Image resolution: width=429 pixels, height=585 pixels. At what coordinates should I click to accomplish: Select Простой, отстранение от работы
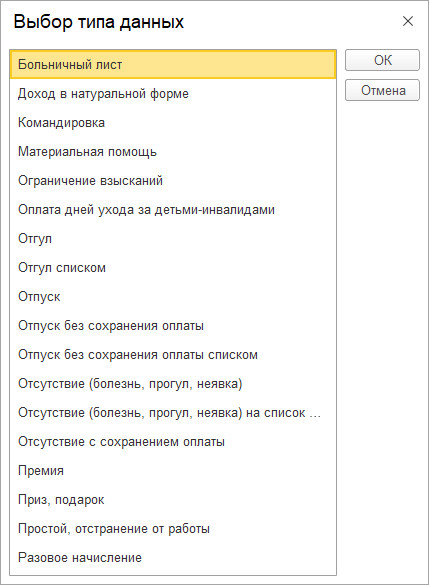click(173, 529)
